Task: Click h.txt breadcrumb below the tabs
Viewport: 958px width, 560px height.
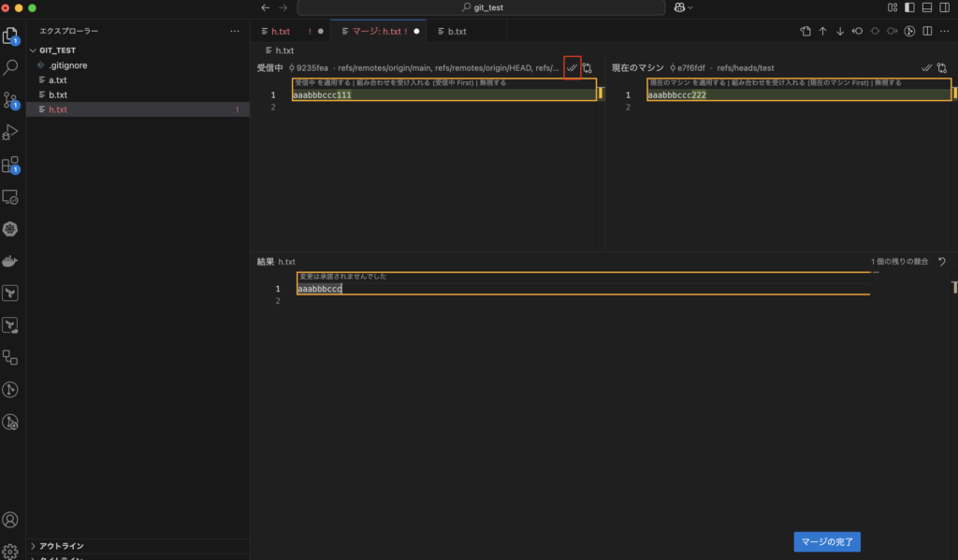Action: (x=284, y=50)
